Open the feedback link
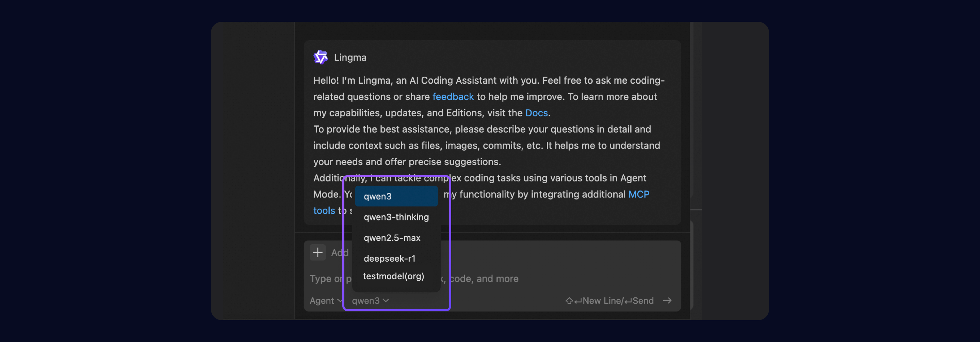The height and width of the screenshot is (342, 980). click(x=453, y=97)
